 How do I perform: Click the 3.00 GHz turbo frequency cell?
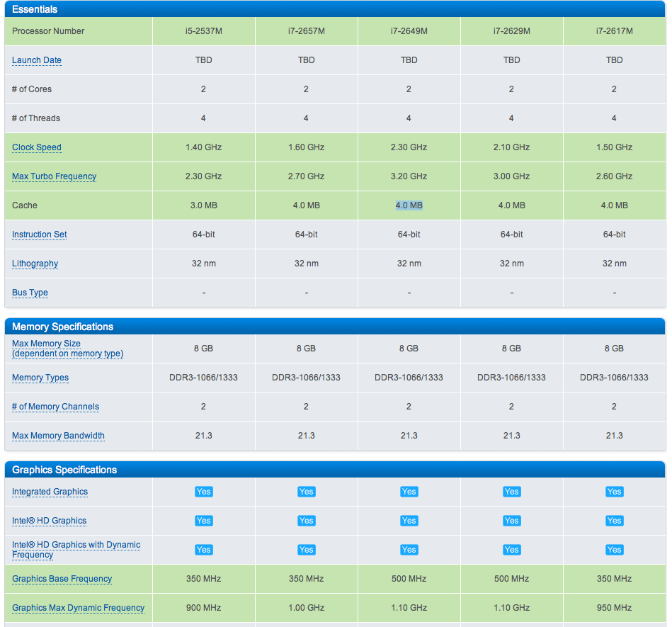click(512, 176)
